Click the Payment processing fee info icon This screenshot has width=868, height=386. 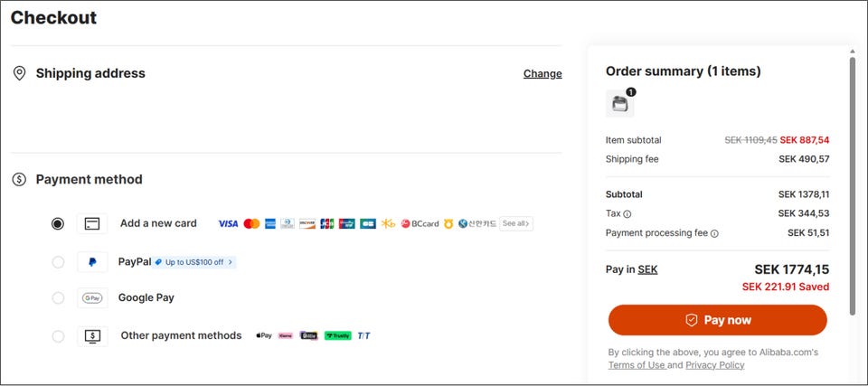pyautogui.click(x=714, y=233)
